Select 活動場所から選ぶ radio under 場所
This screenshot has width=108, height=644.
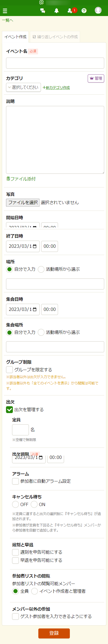[x=41, y=269]
